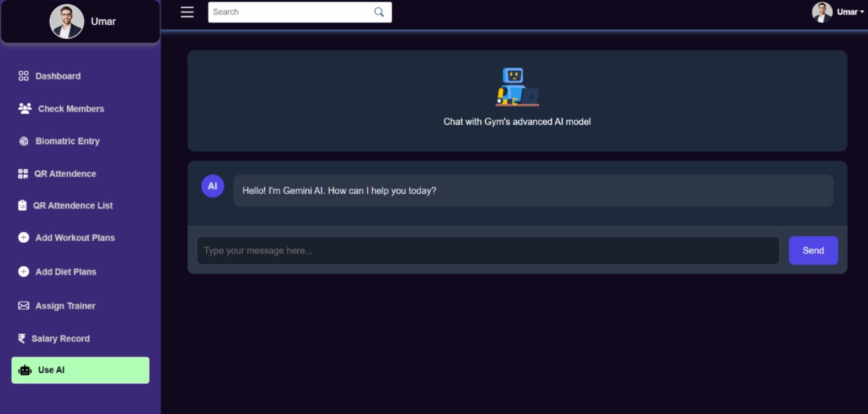Click the Biomatric Entry fingerprint icon
Image resolution: width=868 pixels, height=414 pixels.
24,141
